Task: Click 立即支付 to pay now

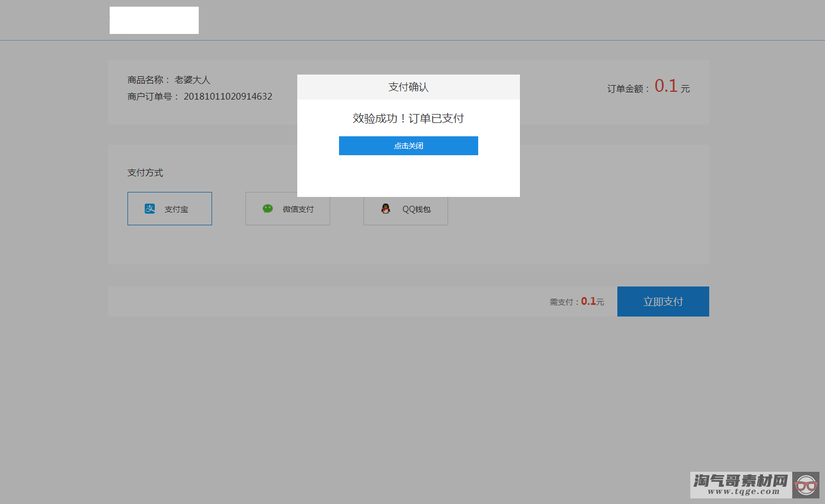Action: pos(663,301)
